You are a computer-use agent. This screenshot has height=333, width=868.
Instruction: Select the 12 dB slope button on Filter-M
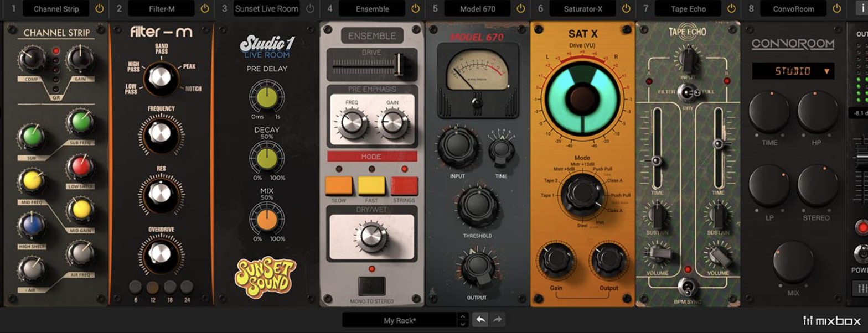click(x=153, y=287)
